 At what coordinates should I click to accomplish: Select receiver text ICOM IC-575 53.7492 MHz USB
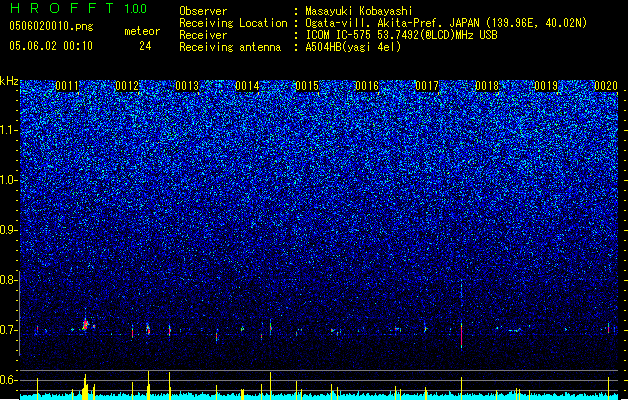401,35
